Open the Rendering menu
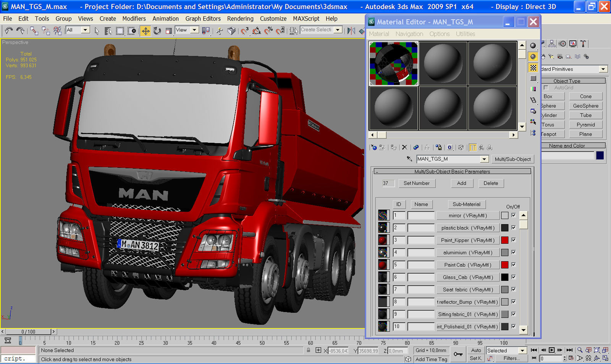The image size is (611, 364). pyautogui.click(x=240, y=18)
